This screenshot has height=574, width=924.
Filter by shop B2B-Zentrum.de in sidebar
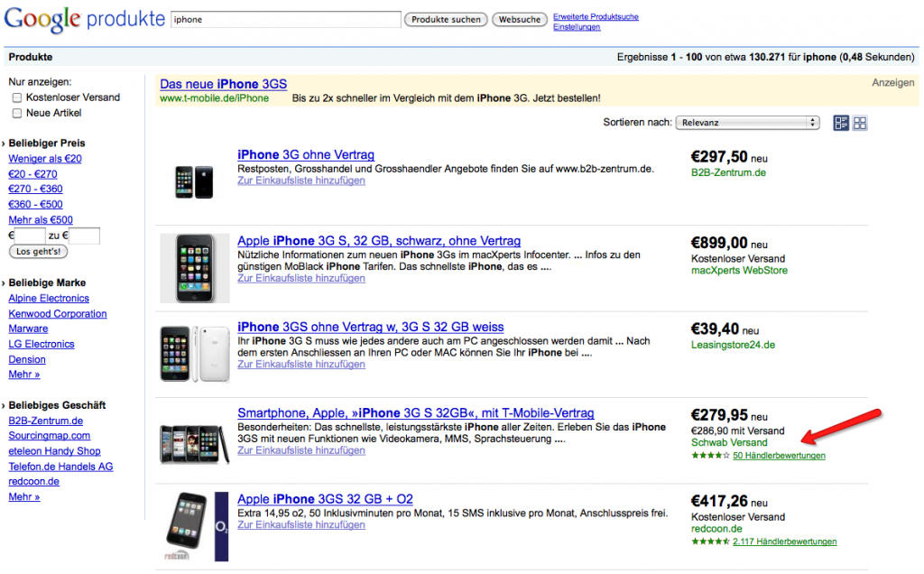point(45,421)
